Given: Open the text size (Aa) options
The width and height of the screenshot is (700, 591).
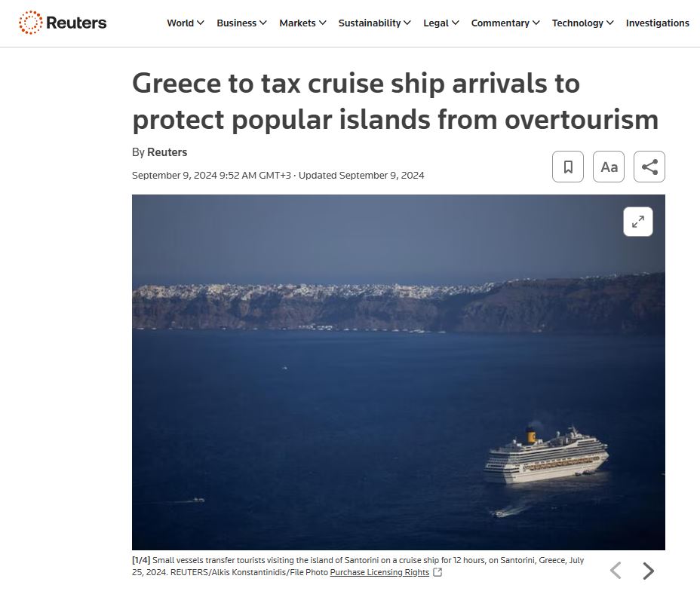Looking at the screenshot, I should click(609, 167).
